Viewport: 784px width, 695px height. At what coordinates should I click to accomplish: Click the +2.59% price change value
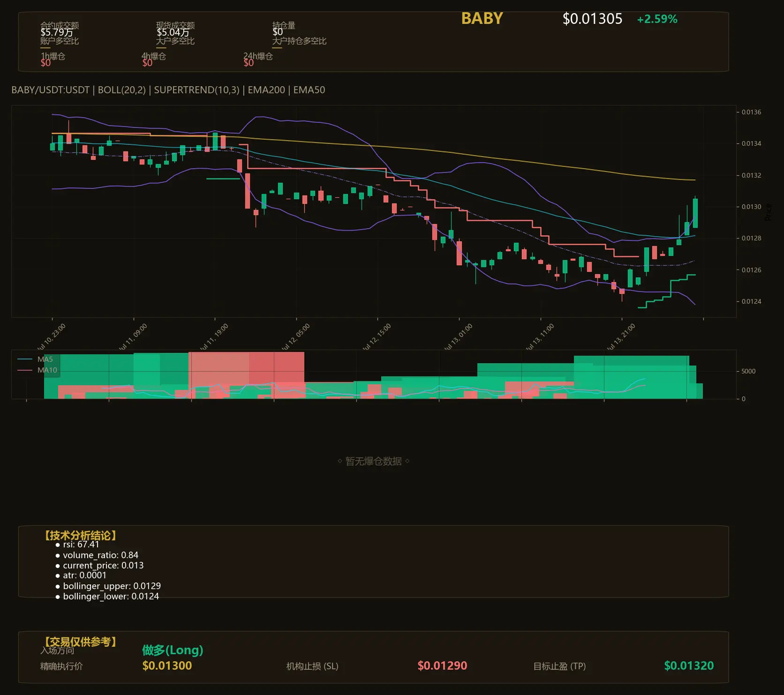pyautogui.click(x=657, y=19)
